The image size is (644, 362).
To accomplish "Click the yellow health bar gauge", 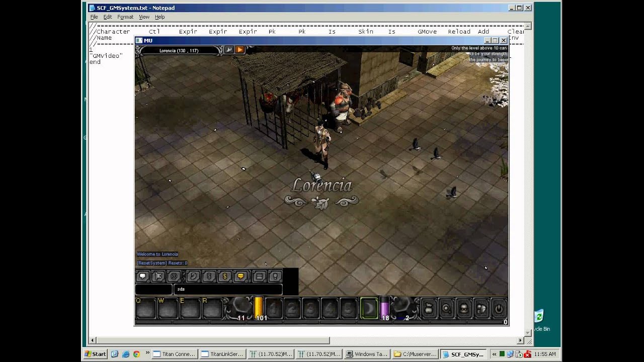I will [x=259, y=308].
